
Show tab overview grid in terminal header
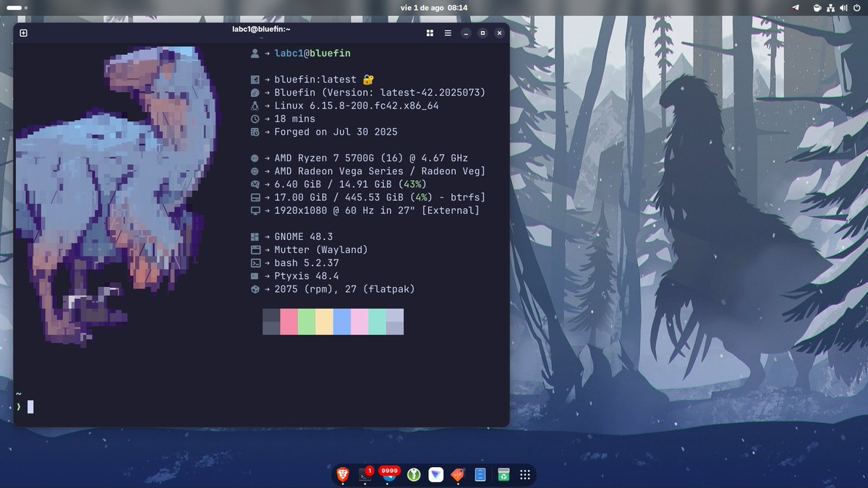430,33
